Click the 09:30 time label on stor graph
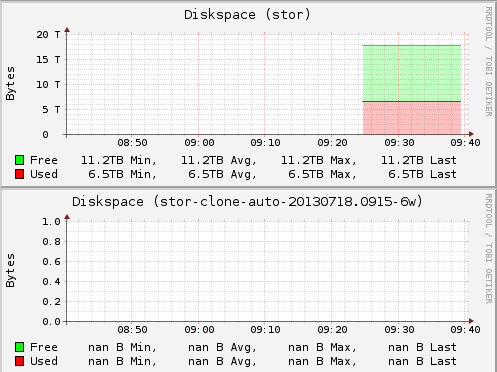This screenshot has width=497, height=372. coord(399,143)
